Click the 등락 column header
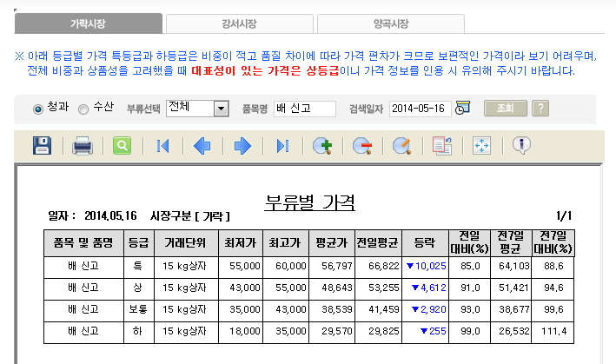 (425, 243)
